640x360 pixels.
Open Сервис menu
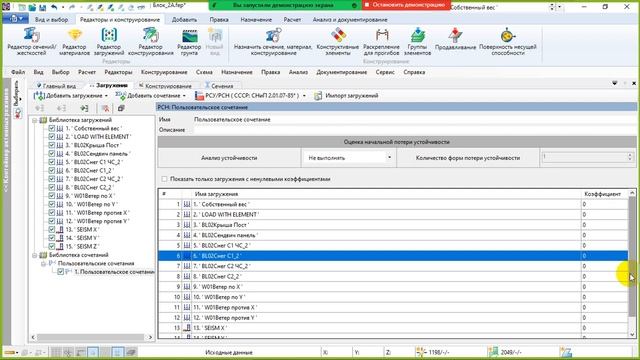pyautogui.click(x=385, y=72)
